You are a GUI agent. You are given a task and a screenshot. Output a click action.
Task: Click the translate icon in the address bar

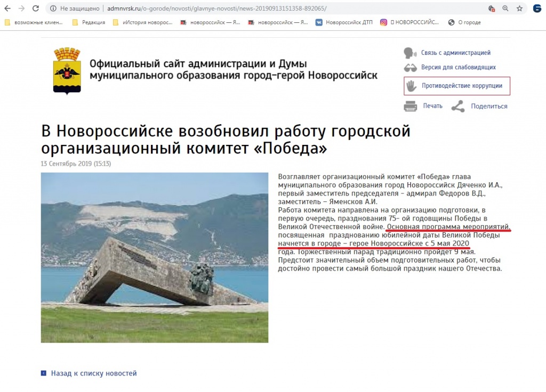[x=491, y=8]
